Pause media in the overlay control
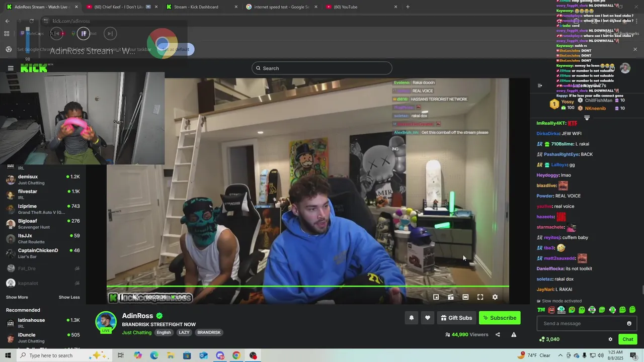This screenshot has height=362, width=644. [x=84, y=34]
